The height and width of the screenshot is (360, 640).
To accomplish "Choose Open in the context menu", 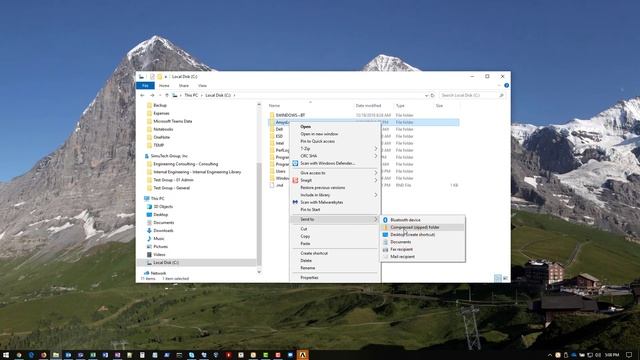I will click(x=335, y=127).
